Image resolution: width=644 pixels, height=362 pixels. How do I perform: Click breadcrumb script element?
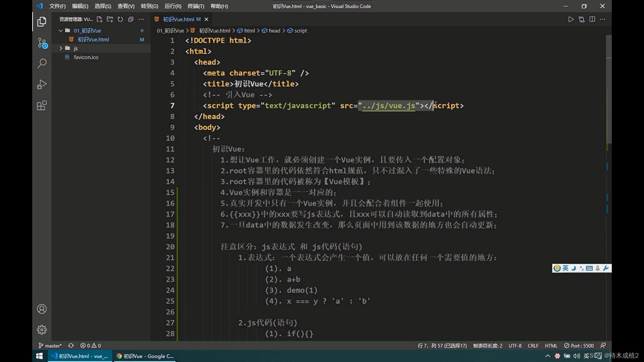click(x=301, y=31)
